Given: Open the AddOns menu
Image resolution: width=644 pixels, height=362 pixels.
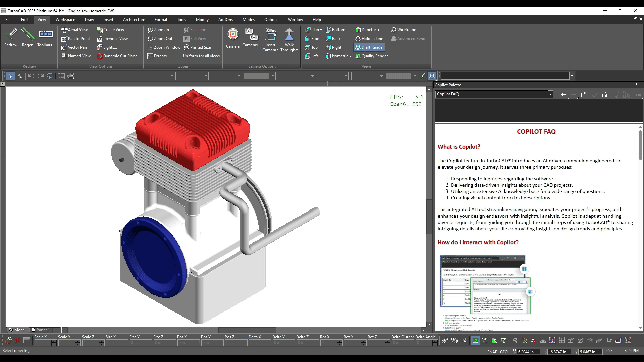Looking at the screenshot, I should pos(225,20).
